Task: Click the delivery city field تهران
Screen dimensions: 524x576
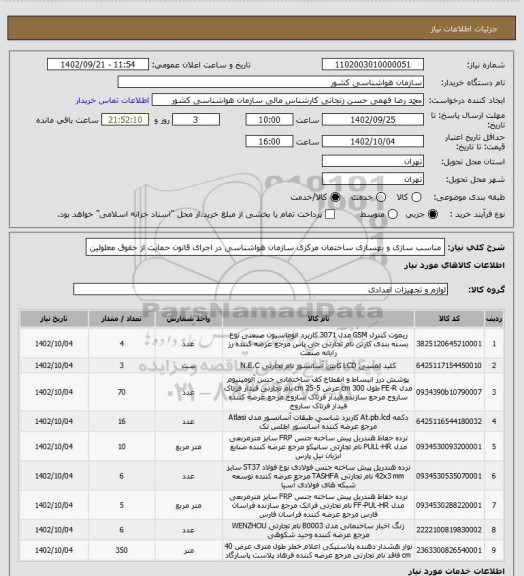Action: coord(373,179)
